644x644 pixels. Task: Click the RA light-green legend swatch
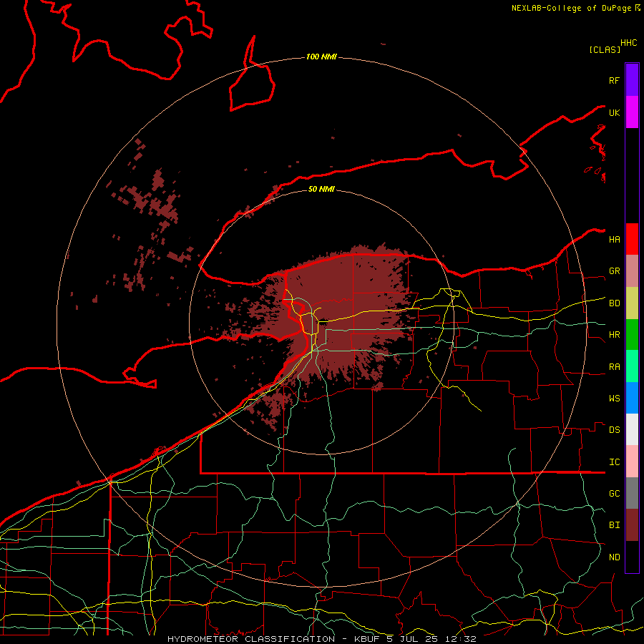tap(632, 366)
